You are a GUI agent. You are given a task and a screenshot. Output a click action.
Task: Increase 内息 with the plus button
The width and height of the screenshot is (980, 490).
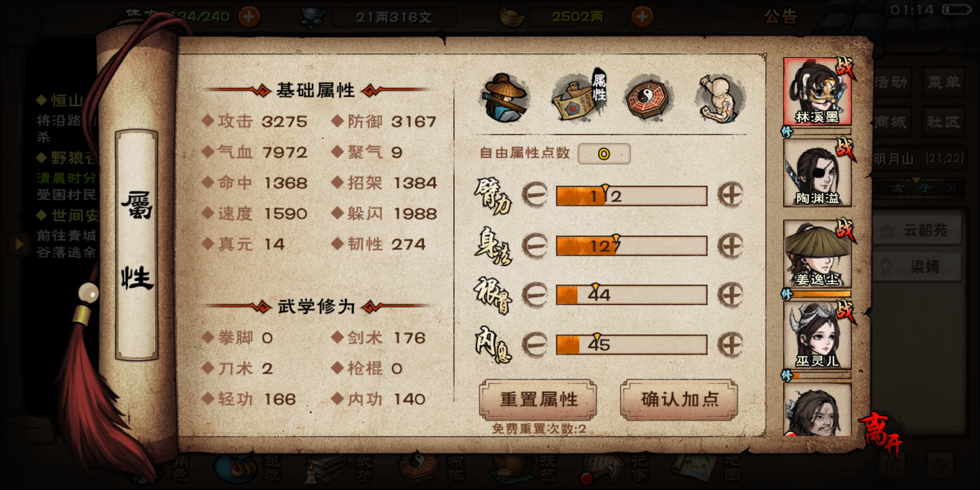pyautogui.click(x=730, y=345)
